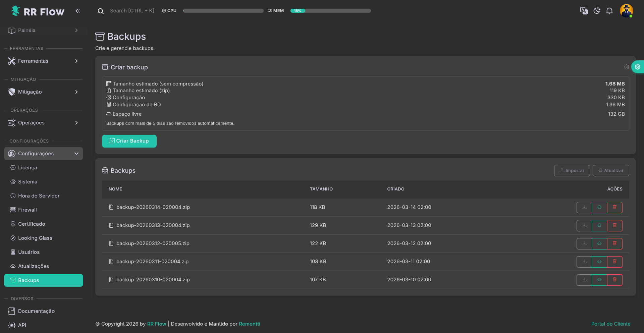Download backup-20260314-020004.zip
644x333 pixels.
584,207
